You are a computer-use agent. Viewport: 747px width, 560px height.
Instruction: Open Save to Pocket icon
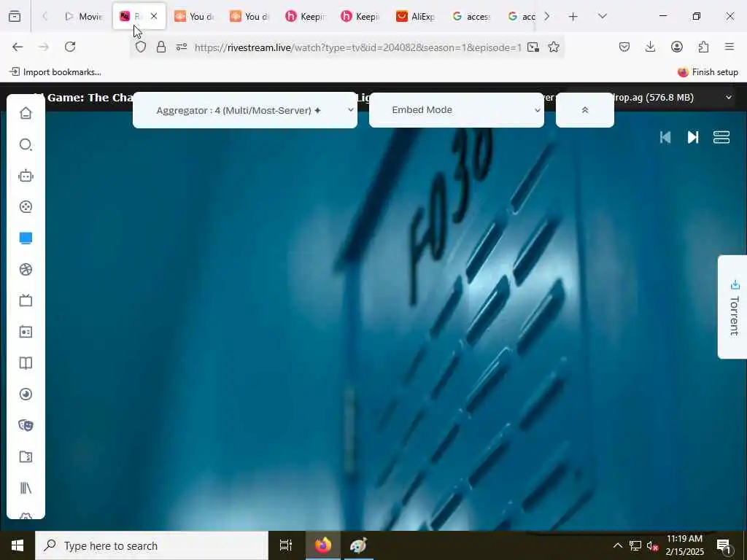click(x=624, y=47)
